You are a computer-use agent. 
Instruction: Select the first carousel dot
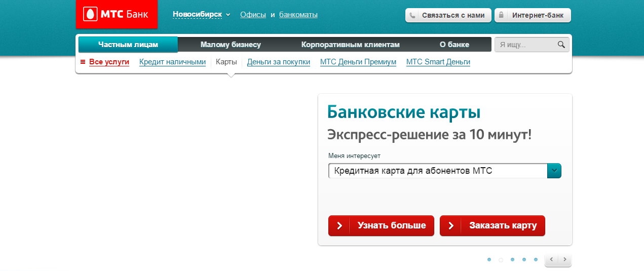pyautogui.click(x=489, y=259)
